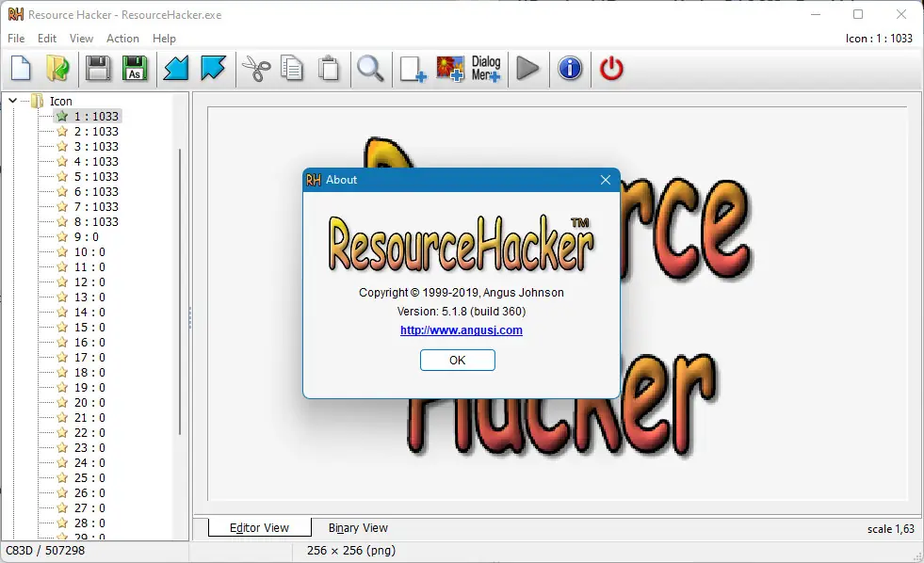Select tree item 7 : 1033
This screenshot has height=563, width=924.
tap(96, 207)
